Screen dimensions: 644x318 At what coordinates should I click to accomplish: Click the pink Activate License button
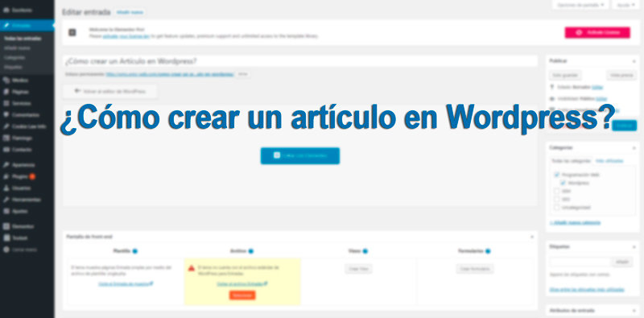click(x=597, y=32)
